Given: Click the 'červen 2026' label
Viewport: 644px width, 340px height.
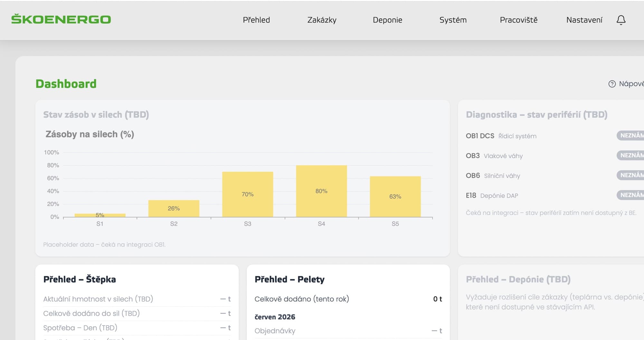Looking at the screenshot, I should click(x=275, y=317).
